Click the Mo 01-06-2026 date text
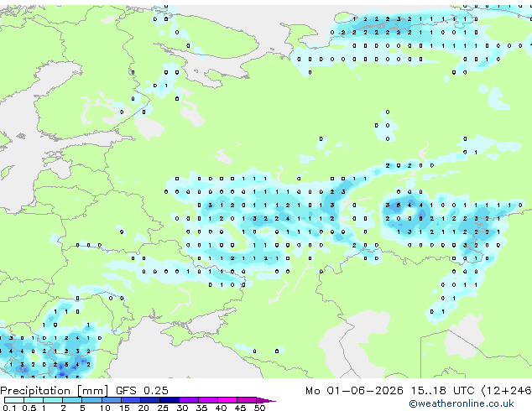The image size is (532, 411). pyautogui.click(x=354, y=391)
